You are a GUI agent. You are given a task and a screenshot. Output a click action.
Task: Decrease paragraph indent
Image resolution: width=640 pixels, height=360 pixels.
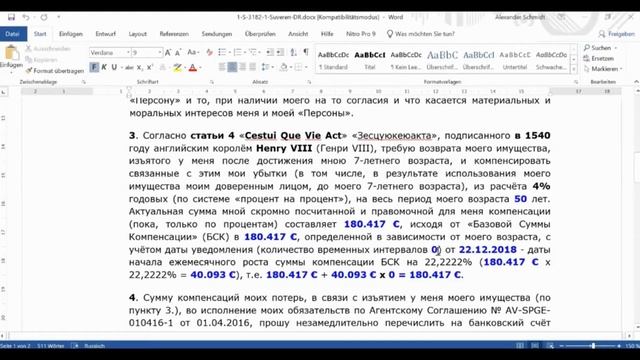pos(269,52)
